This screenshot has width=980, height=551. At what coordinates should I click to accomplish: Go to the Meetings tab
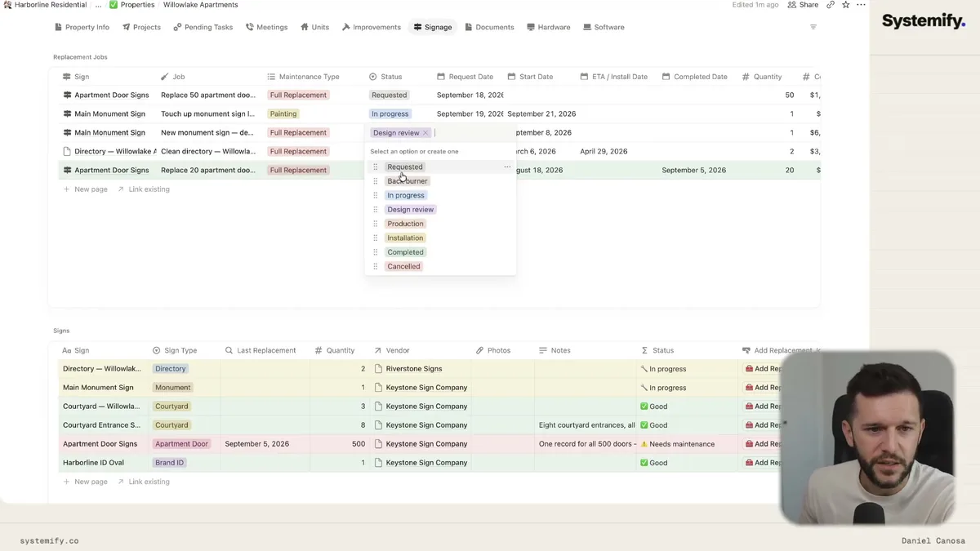click(266, 27)
